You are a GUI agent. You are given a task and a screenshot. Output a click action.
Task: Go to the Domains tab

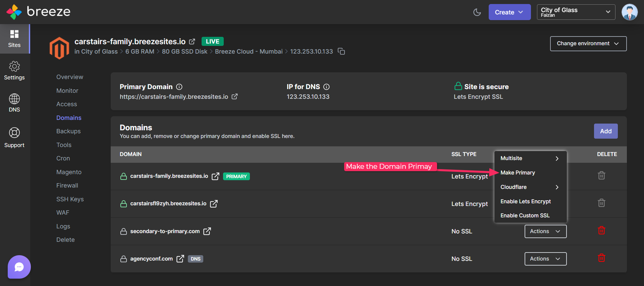[x=69, y=118]
